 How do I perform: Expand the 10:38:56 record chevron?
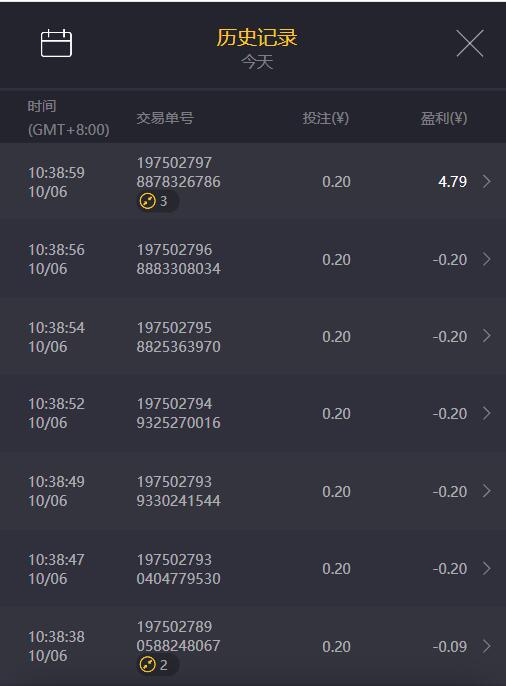click(486, 259)
